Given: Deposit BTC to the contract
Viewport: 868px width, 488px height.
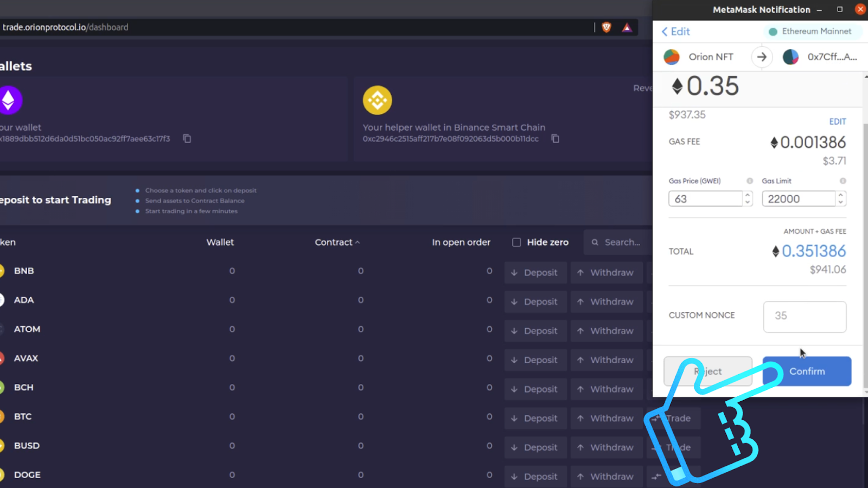Looking at the screenshot, I should coord(535,418).
